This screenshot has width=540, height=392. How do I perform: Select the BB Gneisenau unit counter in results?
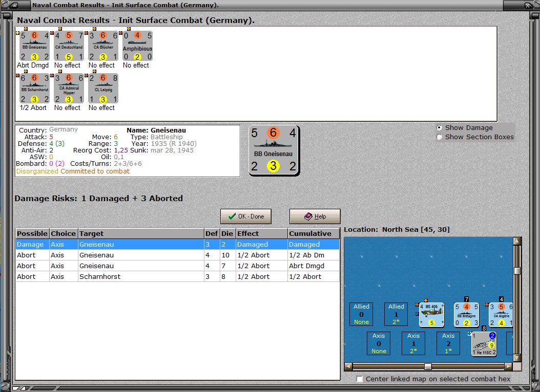point(34,46)
